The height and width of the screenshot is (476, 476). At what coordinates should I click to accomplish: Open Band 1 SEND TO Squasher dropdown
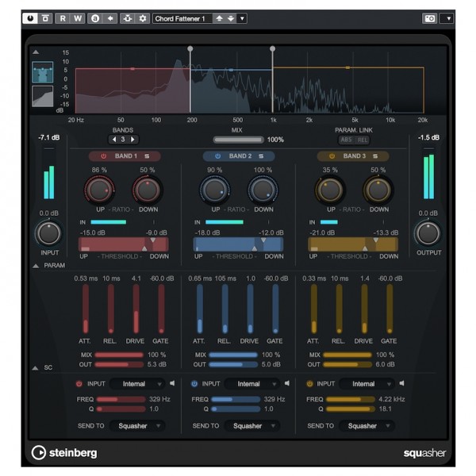(x=137, y=426)
